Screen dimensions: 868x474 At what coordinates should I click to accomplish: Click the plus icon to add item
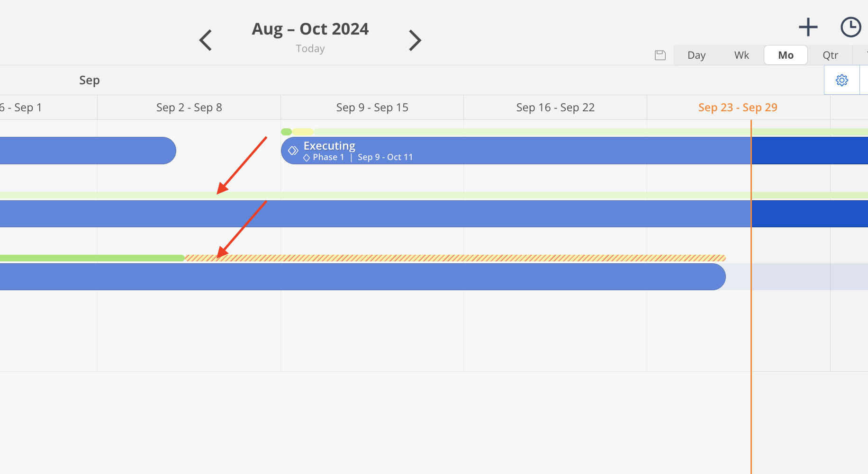(x=808, y=27)
